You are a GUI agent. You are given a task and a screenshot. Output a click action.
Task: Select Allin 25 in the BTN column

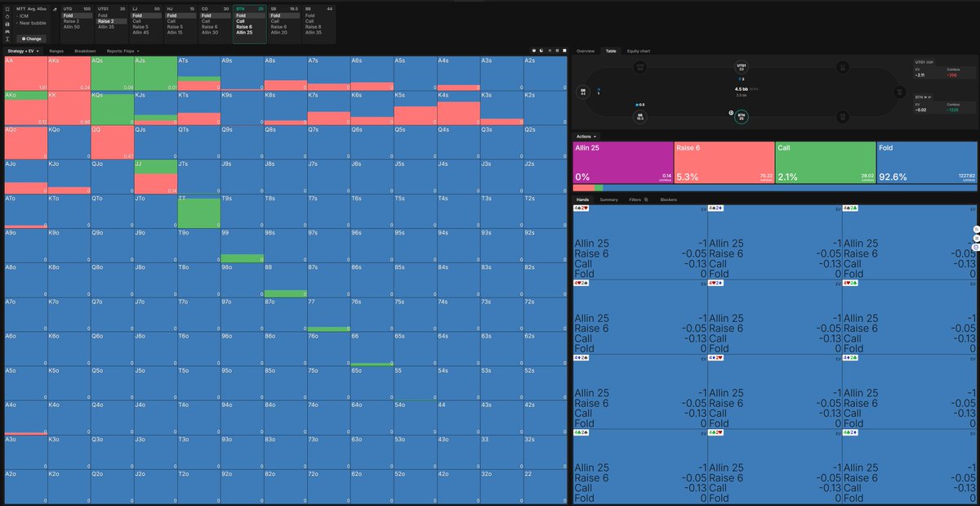point(249,33)
